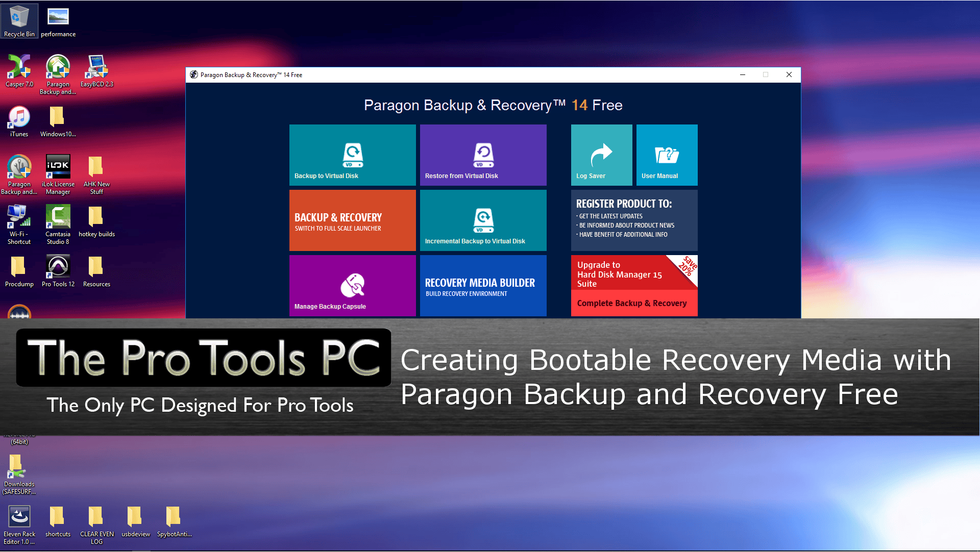Open the hotkey builds folder

coord(97,221)
